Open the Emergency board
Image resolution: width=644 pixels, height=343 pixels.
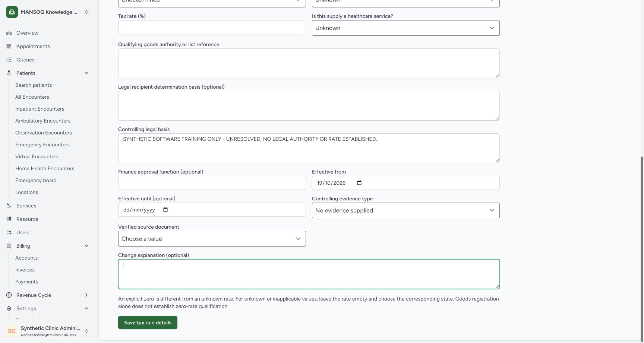(36, 180)
